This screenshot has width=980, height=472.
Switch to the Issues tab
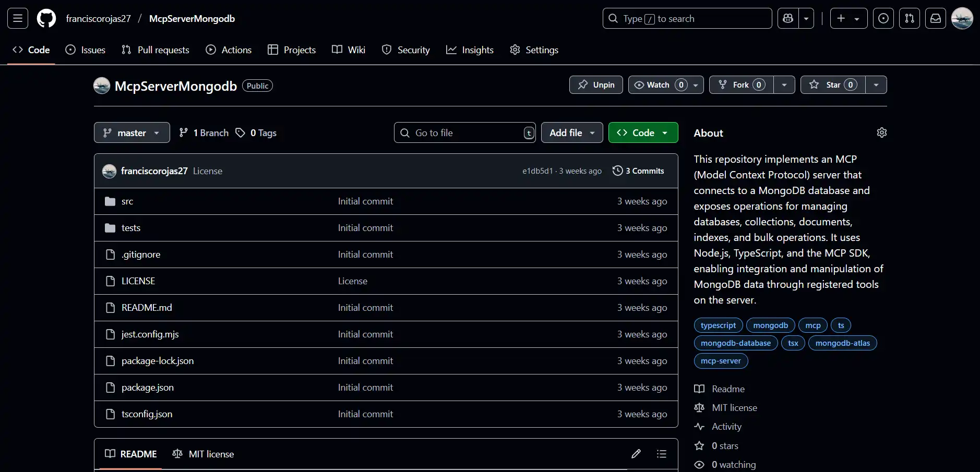(85, 50)
